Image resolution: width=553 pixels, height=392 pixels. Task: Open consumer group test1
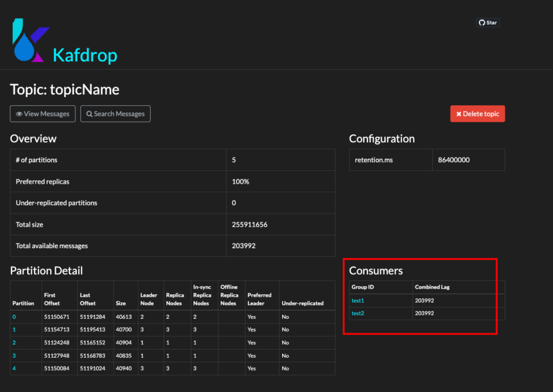point(357,300)
